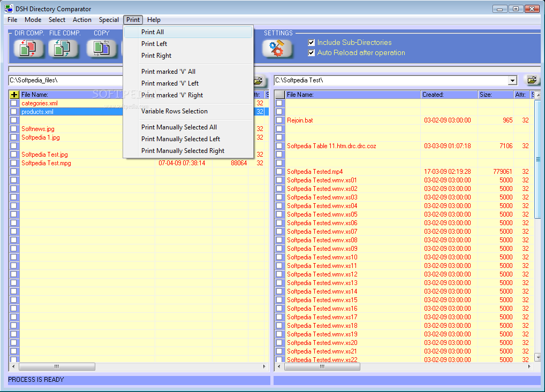The height and width of the screenshot is (392, 545).
Task: Expand the right directory path dropdown
Action: pyautogui.click(x=512, y=81)
